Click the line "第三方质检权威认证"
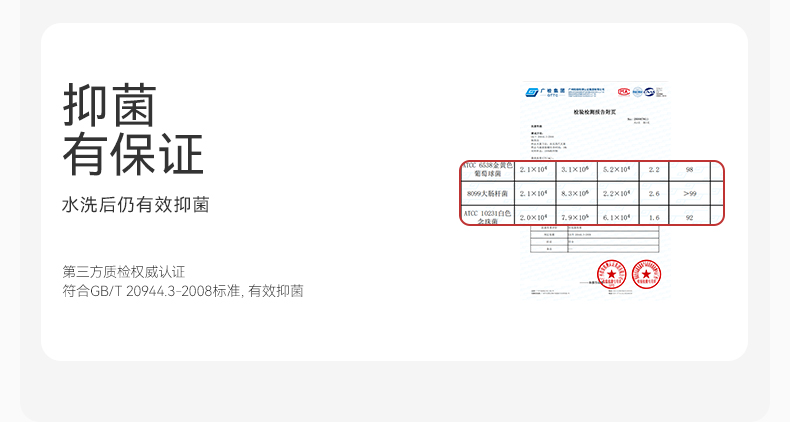790x422 pixels. (124, 272)
